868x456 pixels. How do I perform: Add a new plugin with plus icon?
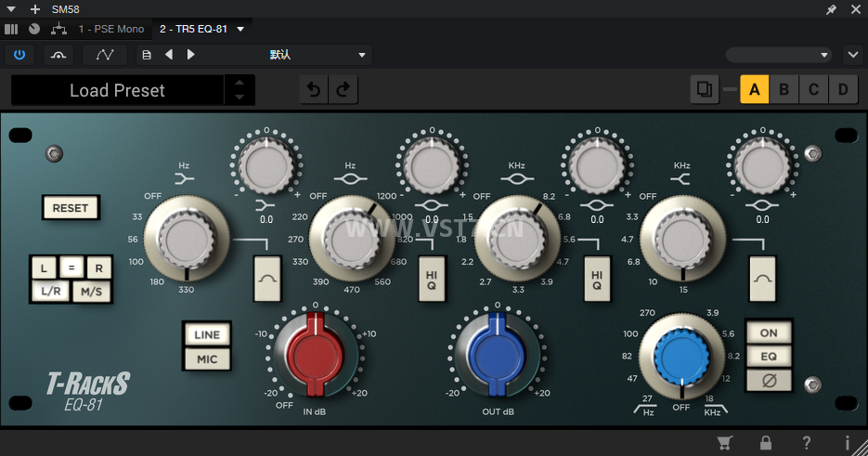[x=35, y=9]
